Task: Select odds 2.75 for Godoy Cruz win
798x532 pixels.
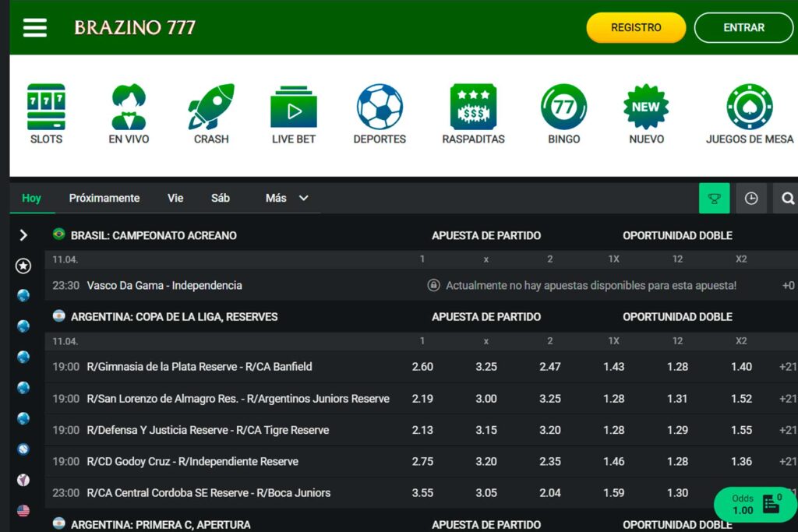Action: pyautogui.click(x=422, y=461)
